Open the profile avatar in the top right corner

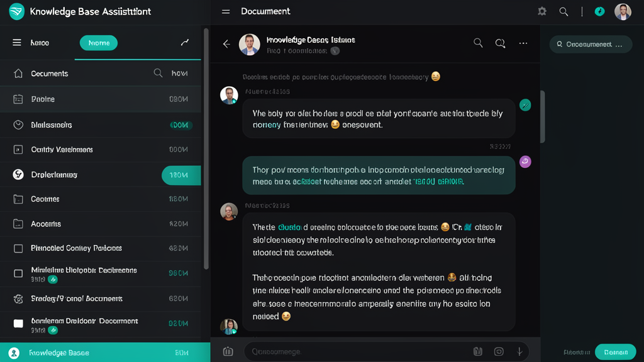[x=623, y=11]
